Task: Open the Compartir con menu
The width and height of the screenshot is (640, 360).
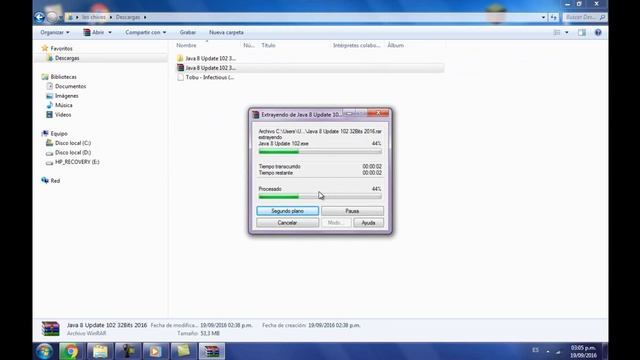Action: (145, 32)
